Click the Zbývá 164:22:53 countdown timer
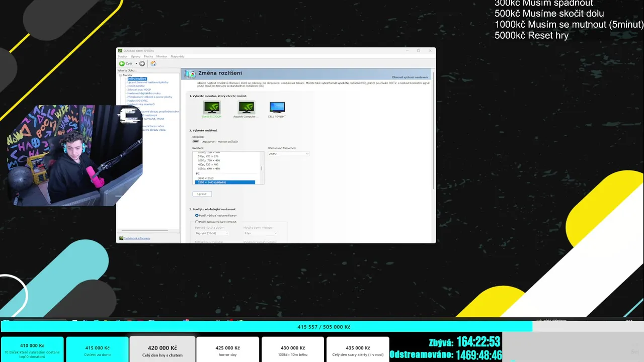644x362 pixels. [464, 342]
